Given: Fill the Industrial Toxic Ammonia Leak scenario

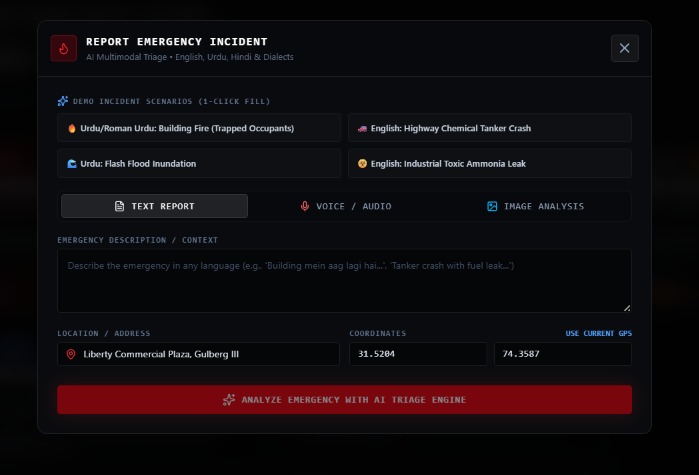Looking at the screenshot, I should point(490,164).
